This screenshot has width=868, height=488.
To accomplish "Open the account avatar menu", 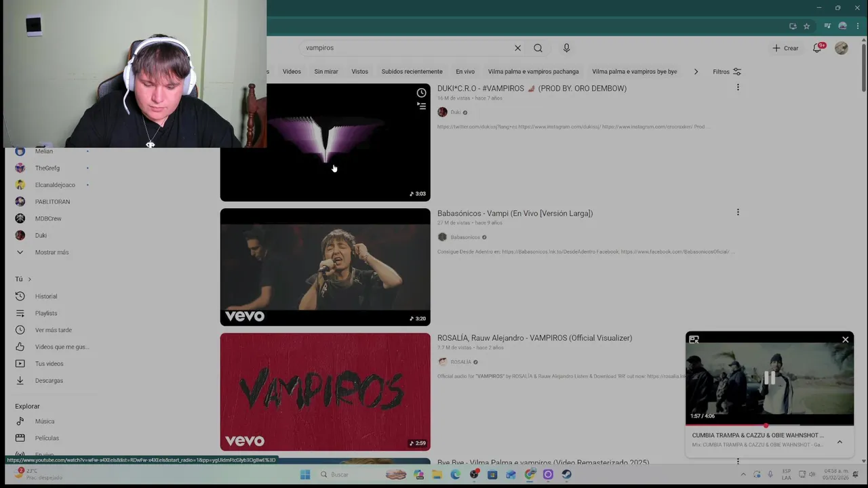I will click(x=842, y=48).
